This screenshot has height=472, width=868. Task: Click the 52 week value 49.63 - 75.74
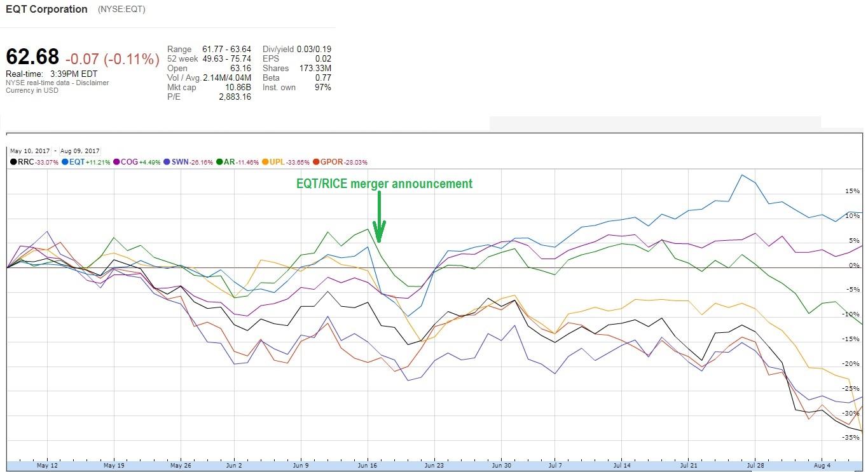(x=227, y=58)
